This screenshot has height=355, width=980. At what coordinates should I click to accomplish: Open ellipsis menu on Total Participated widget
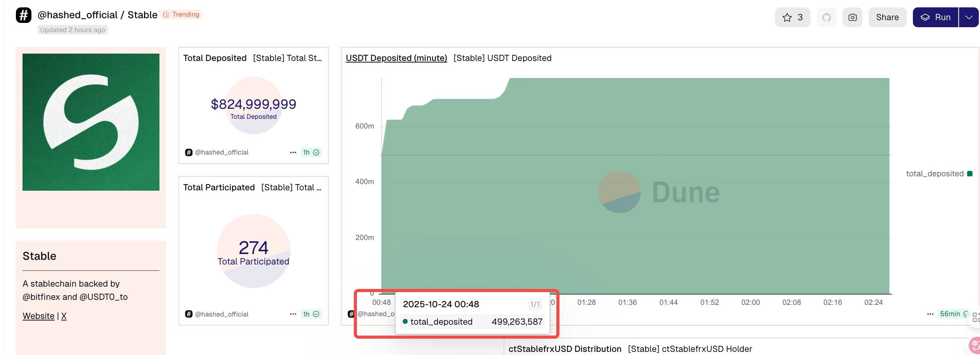pyautogui.click(x=293, y=314)
